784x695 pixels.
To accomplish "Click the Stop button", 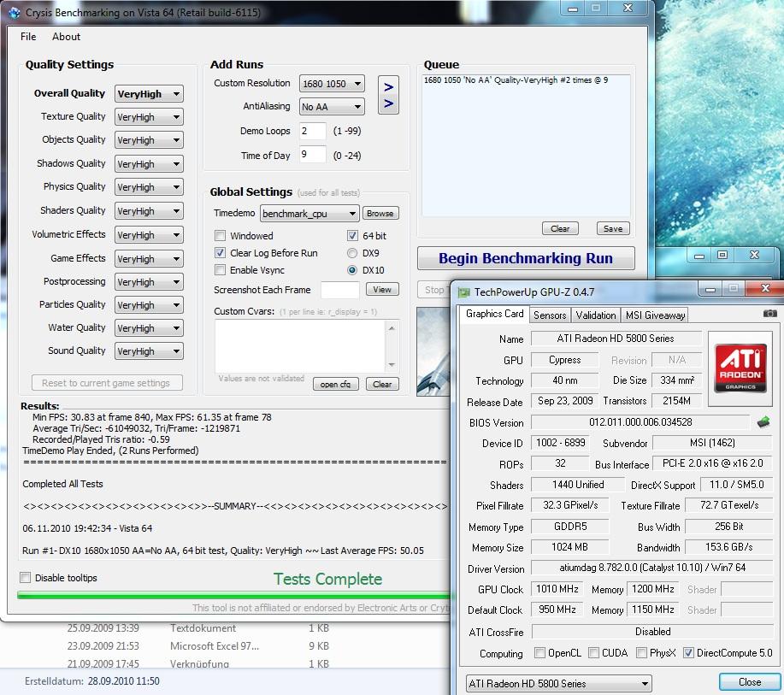I will tap(434, 290).
